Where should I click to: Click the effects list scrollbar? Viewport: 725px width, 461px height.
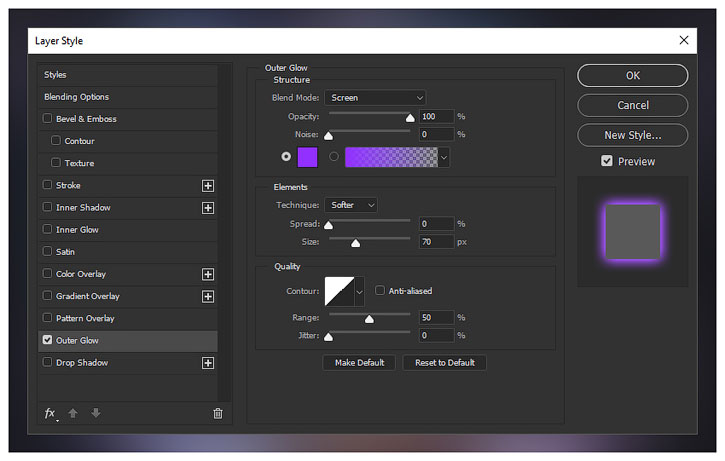click(225, 232)
